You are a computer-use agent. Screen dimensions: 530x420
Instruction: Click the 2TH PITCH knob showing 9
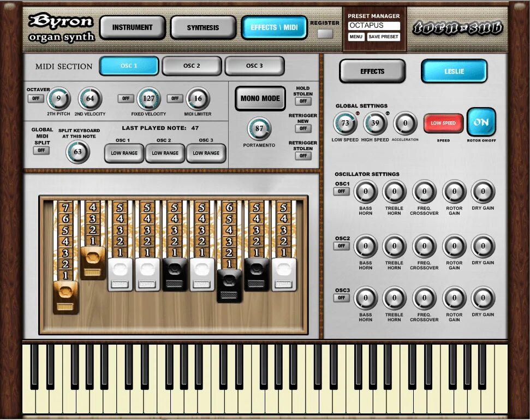pos(59,99)
